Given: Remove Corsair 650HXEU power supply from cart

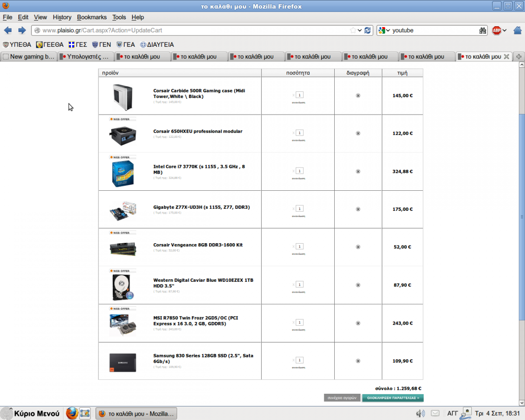Looking at the screenshot, I should (358, 133).
